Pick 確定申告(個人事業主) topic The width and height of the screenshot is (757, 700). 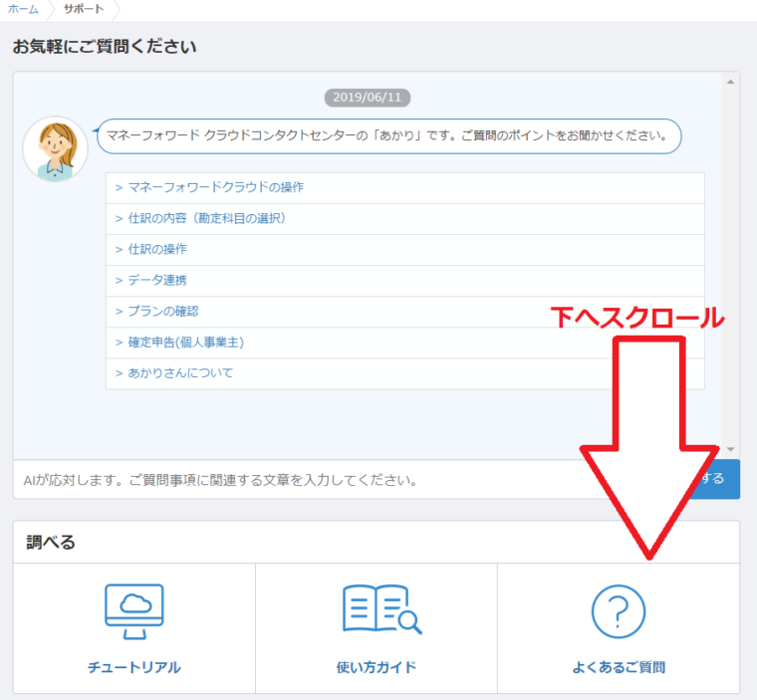click(x=405, y=343)
